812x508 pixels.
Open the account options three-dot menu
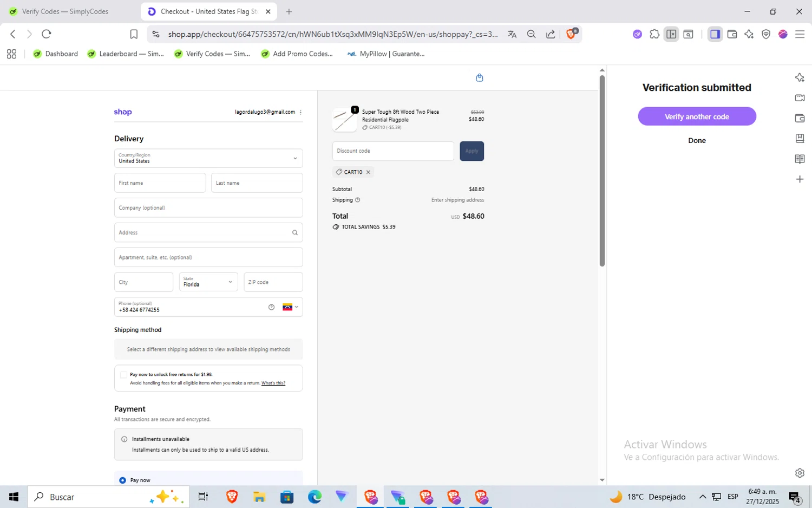(x=300, y=112)
